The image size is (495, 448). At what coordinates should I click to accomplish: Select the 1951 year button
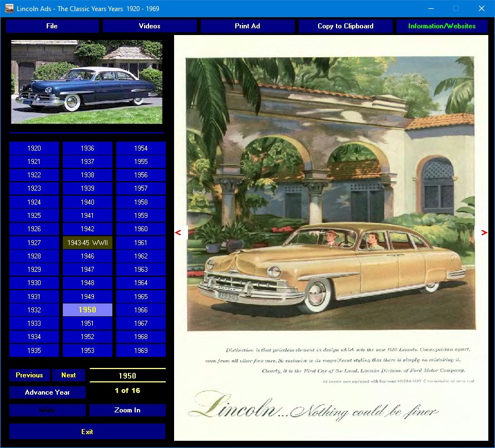(x=87, y=323)
